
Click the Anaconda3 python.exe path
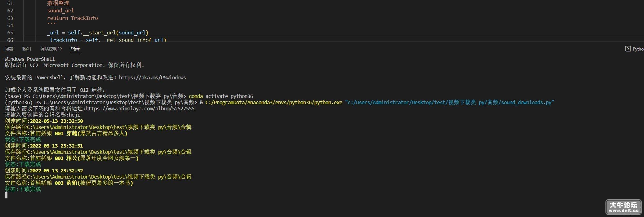pyautogui.click(x=274, y=102)
